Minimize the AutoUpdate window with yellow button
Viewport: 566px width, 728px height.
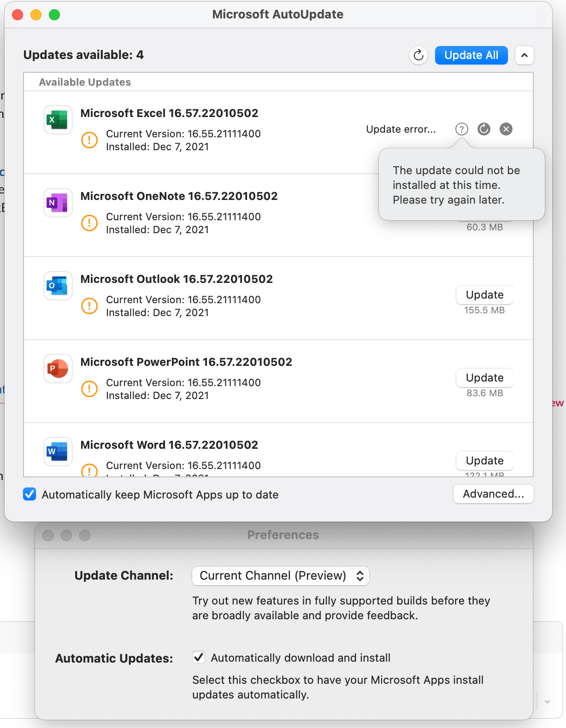(36, 15)
